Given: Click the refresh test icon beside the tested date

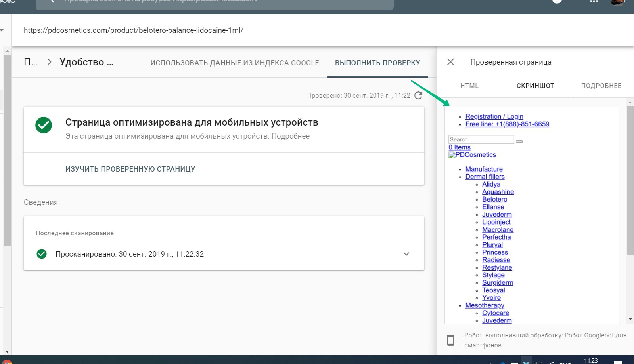Looking at the screenshot, I should coord(418,95).
